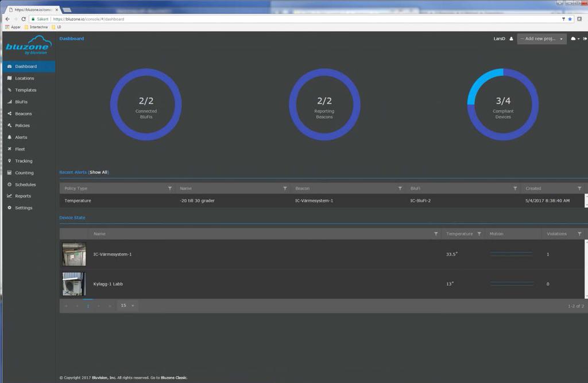This screenshot has height=383, width=588.
Task: Open the Add new project dropdown
Action: [x=541, y=38]
